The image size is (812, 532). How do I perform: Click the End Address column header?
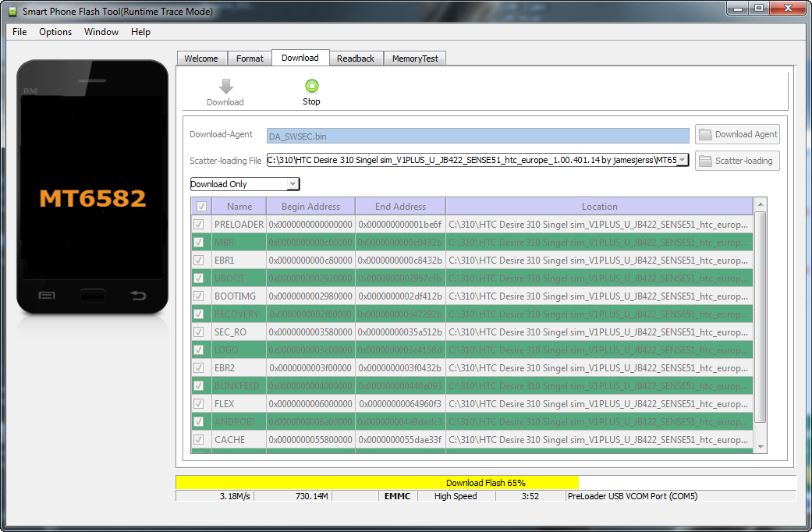[x=400, y=206]
